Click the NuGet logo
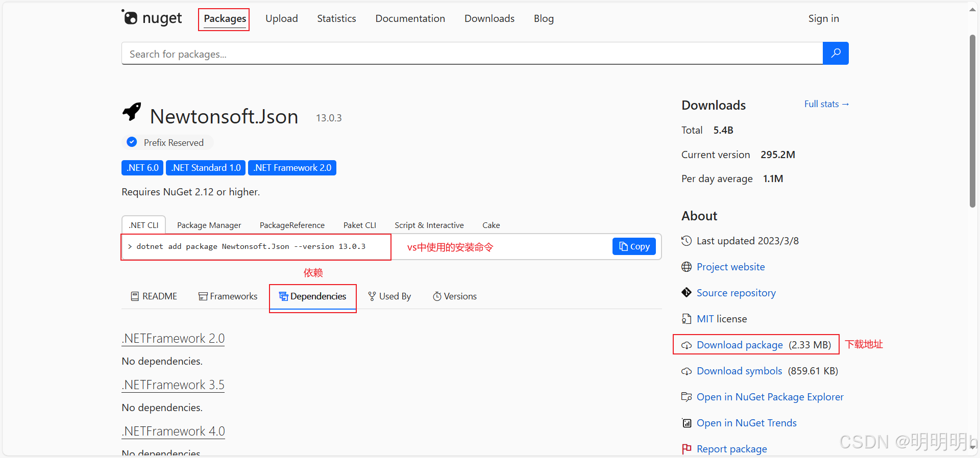The image size is (980, 458). pos(152,18)
